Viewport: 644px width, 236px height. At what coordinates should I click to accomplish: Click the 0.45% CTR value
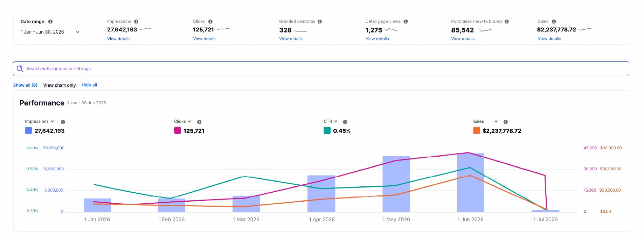[x=342, y=131]
